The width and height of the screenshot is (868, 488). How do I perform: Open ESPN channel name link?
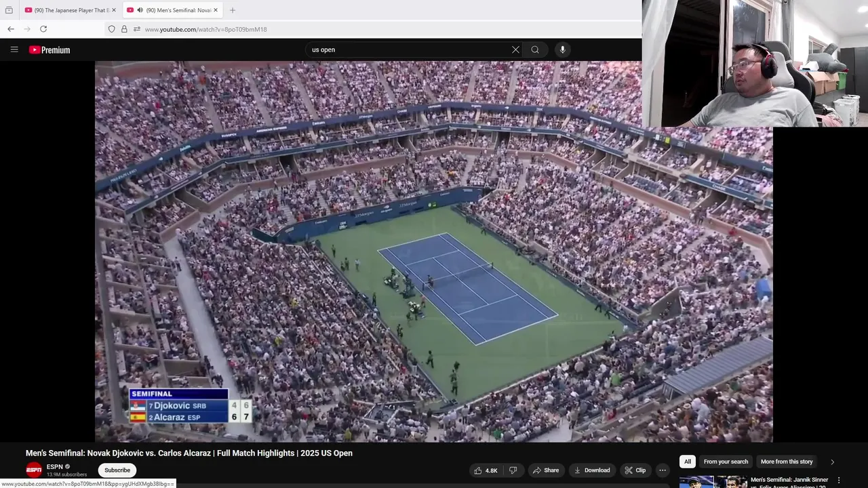[x=55, y=466]
